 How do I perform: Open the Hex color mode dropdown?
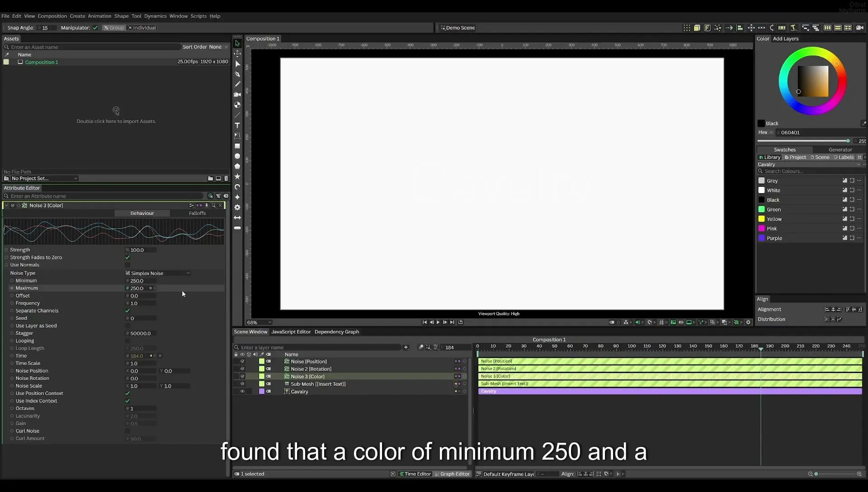coord(765,132)
